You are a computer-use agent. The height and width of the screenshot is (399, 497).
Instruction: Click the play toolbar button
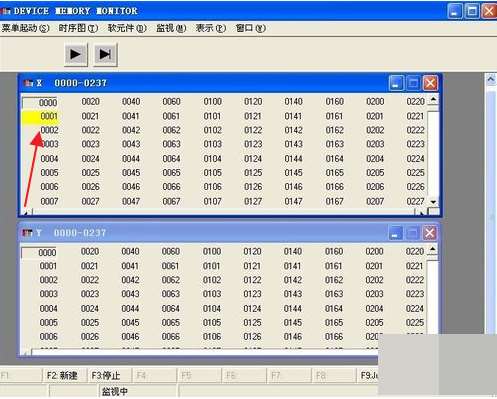76,54
